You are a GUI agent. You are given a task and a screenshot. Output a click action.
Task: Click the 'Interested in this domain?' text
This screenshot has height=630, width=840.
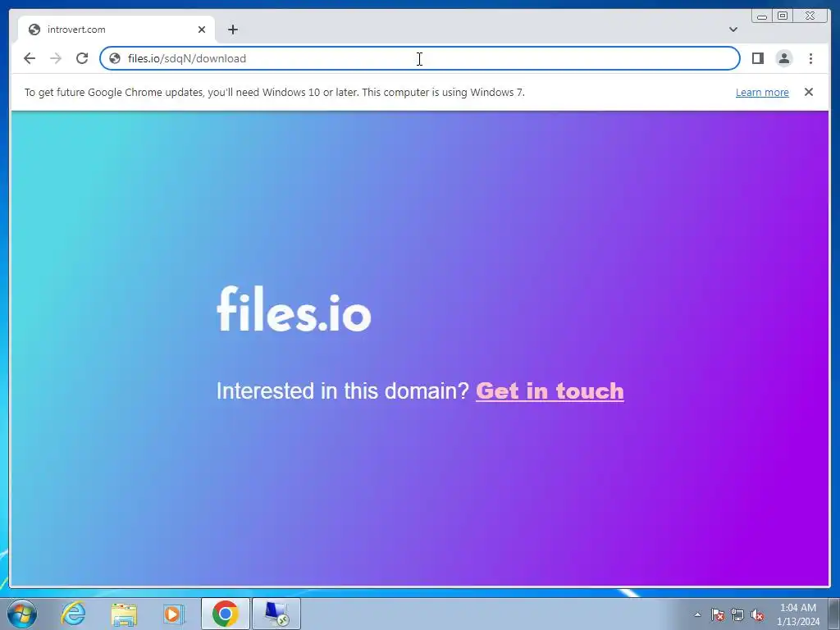point(343,390)
